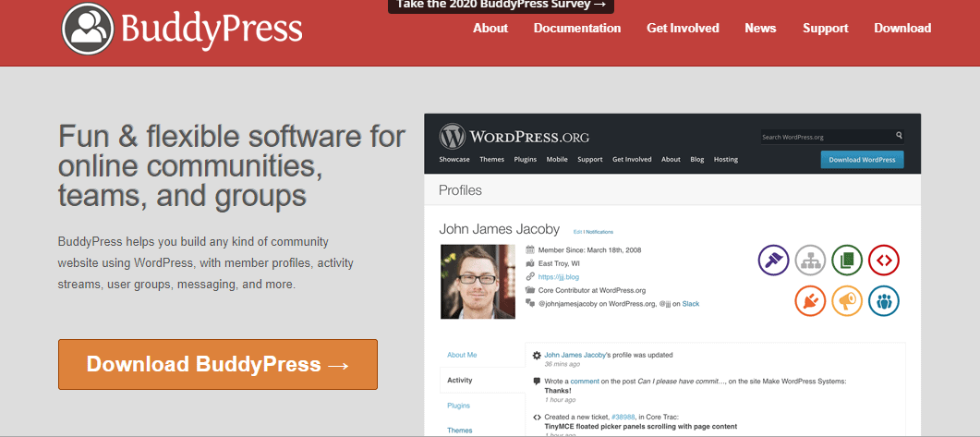Click Mobile in WordPress.org nav
980x437 pixels.
[557, 160]
